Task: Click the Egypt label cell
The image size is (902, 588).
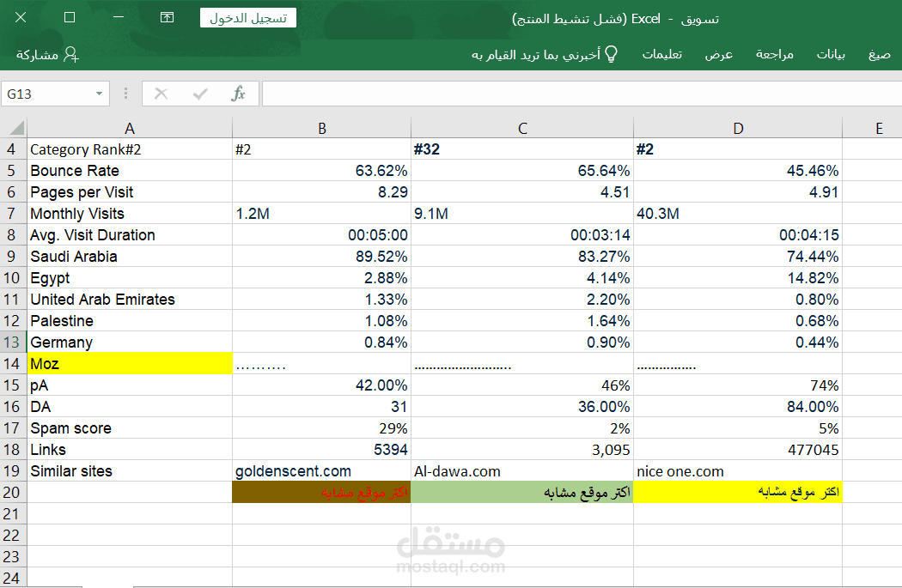Action: tap(130, 278)
